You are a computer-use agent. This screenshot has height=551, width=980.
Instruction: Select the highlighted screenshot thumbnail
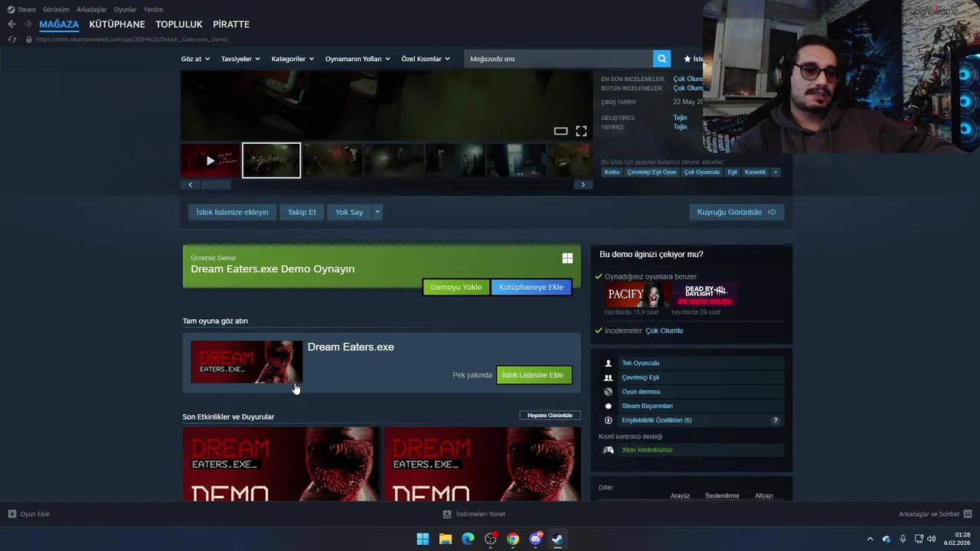click(x=271, y=161)
